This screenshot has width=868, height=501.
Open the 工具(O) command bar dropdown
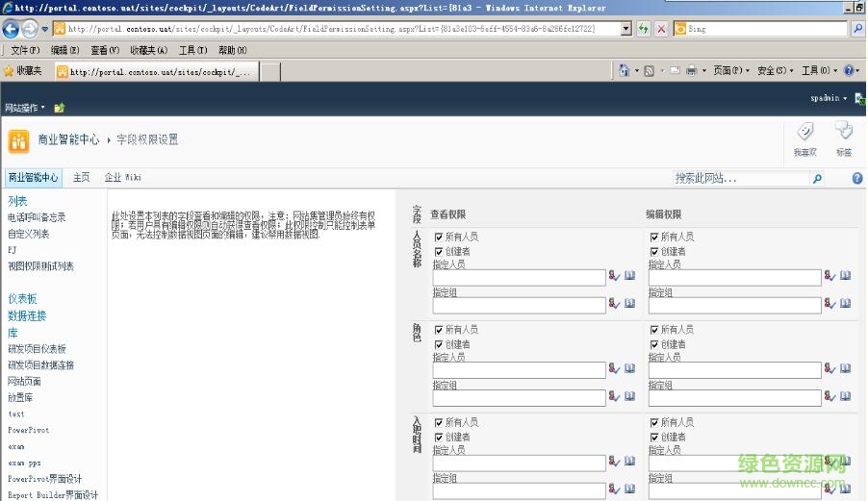pos(819,71)
